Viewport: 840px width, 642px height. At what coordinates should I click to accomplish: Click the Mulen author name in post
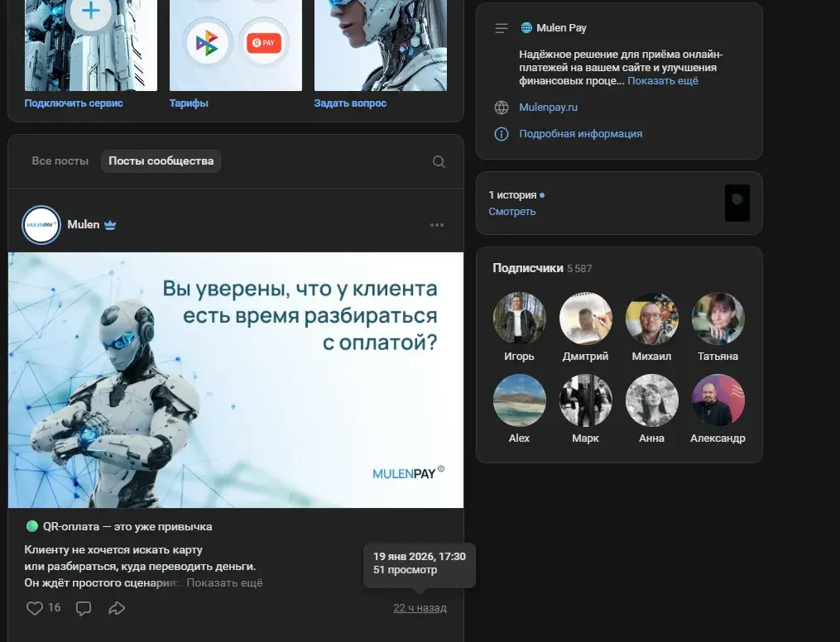[x=84, y=225]
